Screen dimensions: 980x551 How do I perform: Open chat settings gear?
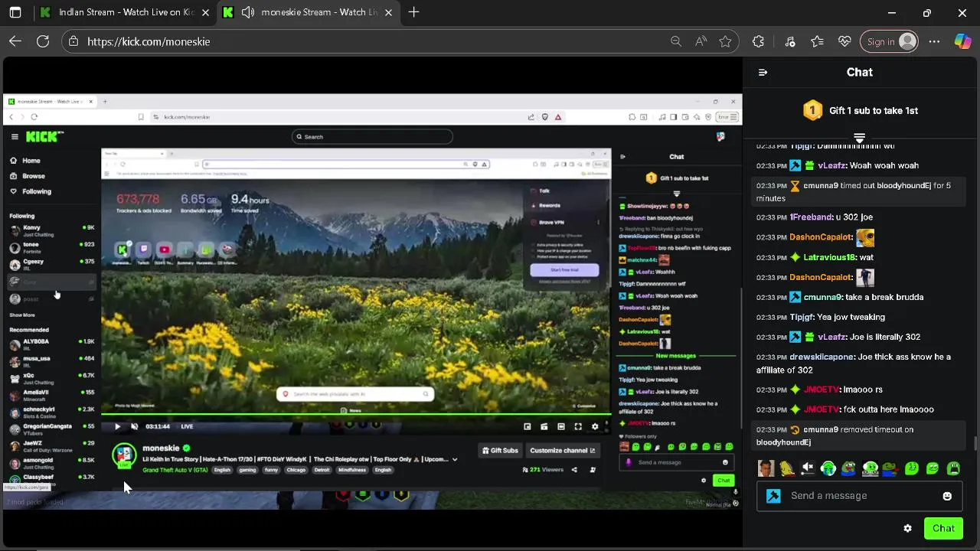pyautogui.click(x=907, y=528)
